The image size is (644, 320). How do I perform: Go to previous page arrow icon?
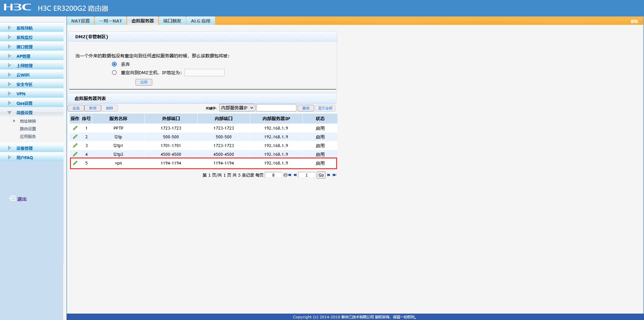(x=295, y=175)
